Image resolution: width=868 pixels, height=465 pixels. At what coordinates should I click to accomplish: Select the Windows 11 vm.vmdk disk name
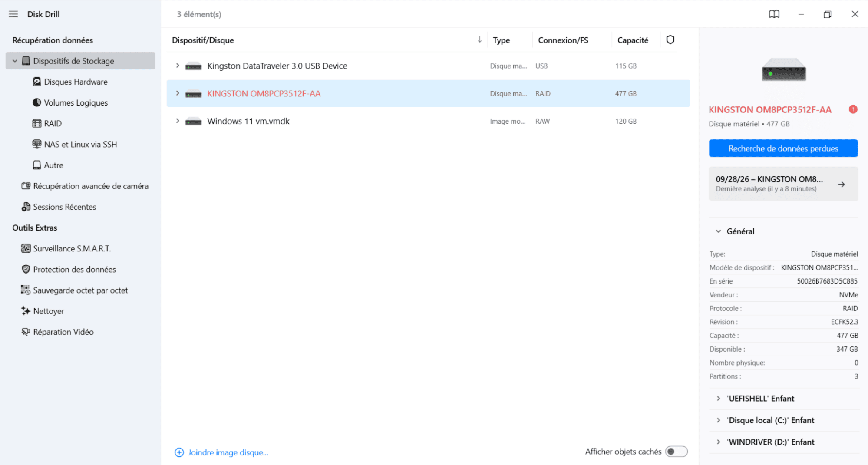pos(248,121)
